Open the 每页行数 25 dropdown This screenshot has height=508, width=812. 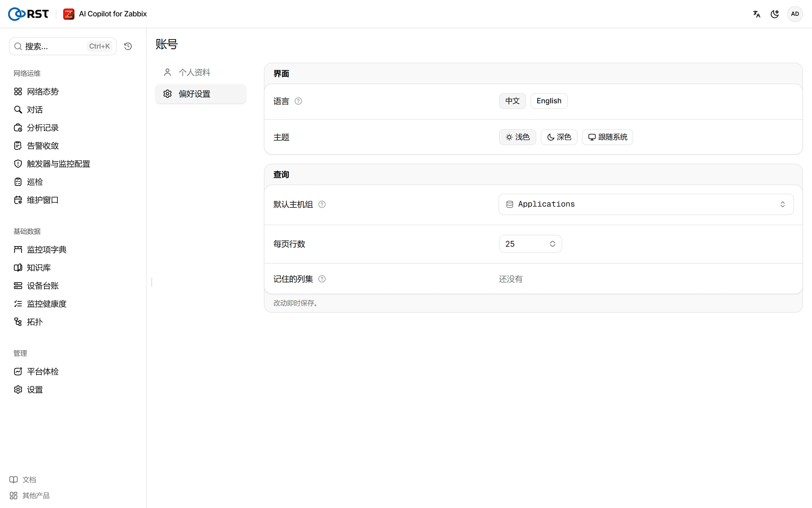point(531,244)
